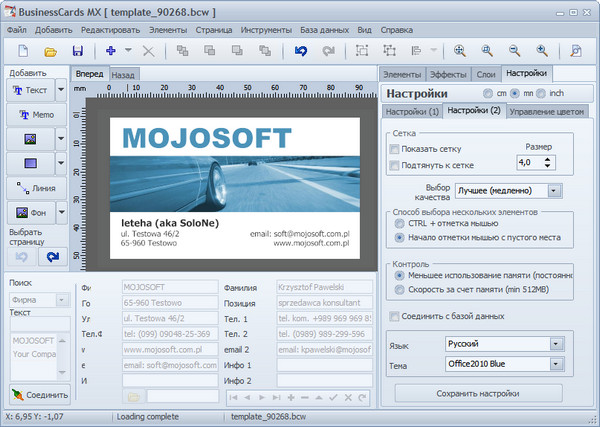Select CTRL + отметка мышью option
This screenshot has height=427, width=600.
400,225
